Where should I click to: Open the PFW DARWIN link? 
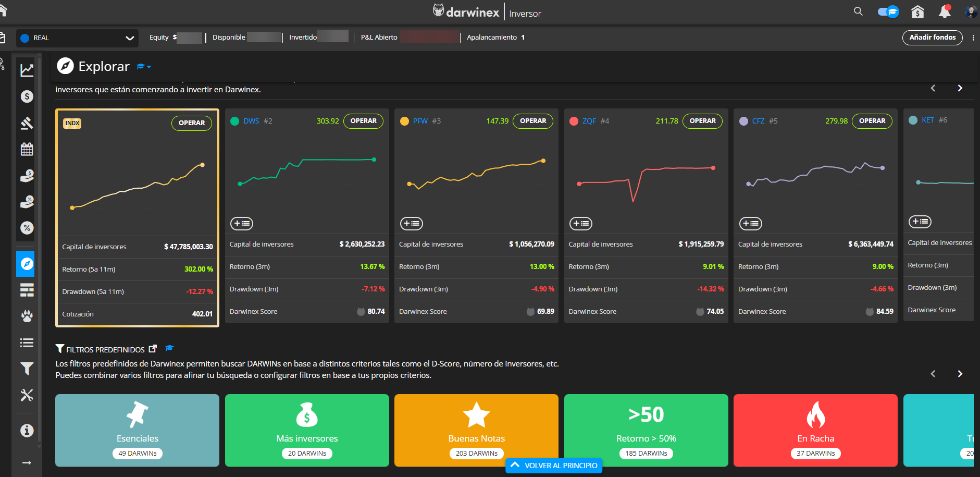(420, 121)
